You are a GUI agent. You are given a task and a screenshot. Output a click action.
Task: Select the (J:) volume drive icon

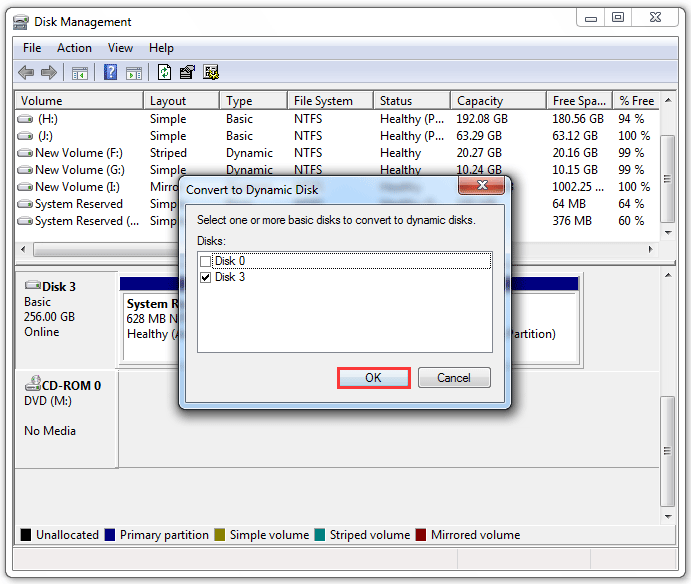(x=25, y=136)
